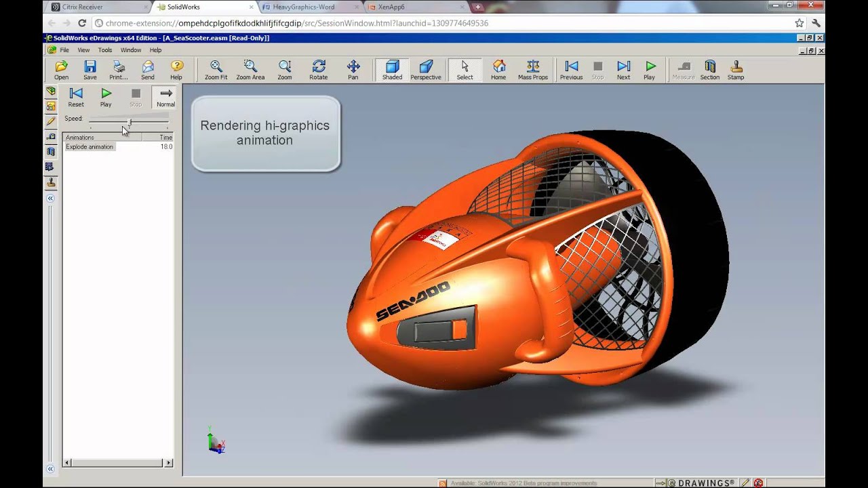Open the components sidebar tab icon

51,91
